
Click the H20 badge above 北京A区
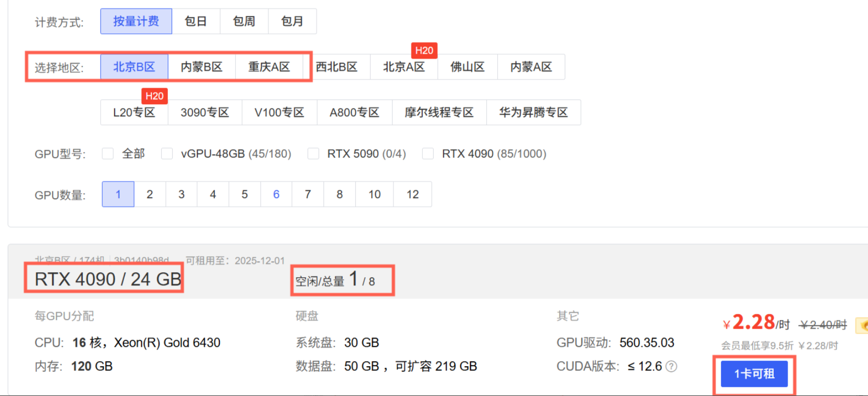(x=424, y=50)
